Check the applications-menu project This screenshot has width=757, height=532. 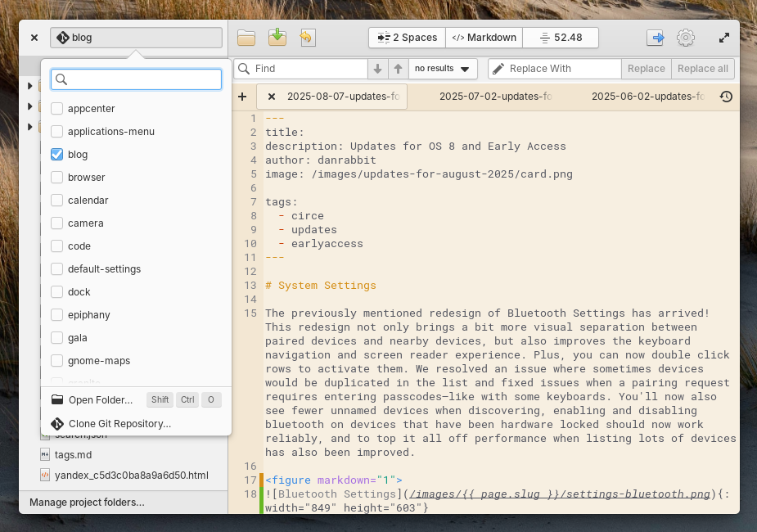(57, 131)
